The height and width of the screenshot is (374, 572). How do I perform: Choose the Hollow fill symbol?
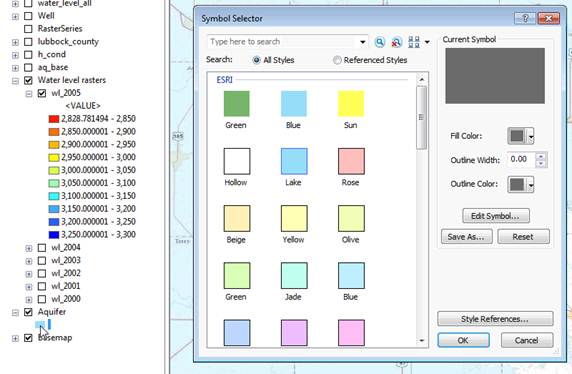237,161
